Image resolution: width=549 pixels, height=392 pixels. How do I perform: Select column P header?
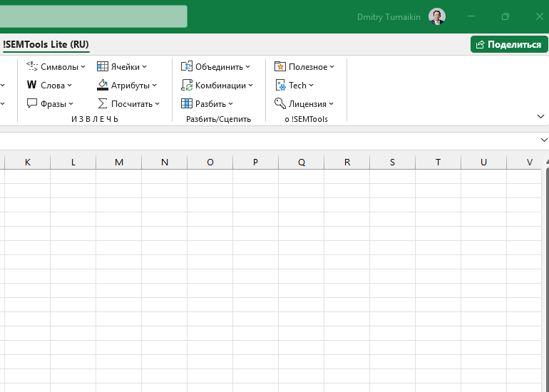255,162
